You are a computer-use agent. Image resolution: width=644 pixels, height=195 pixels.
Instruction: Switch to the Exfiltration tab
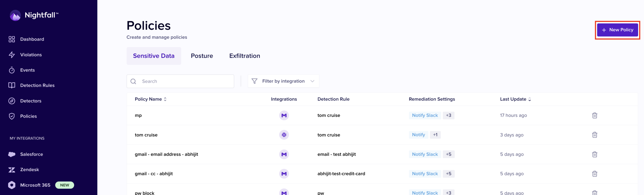(244, 56)
